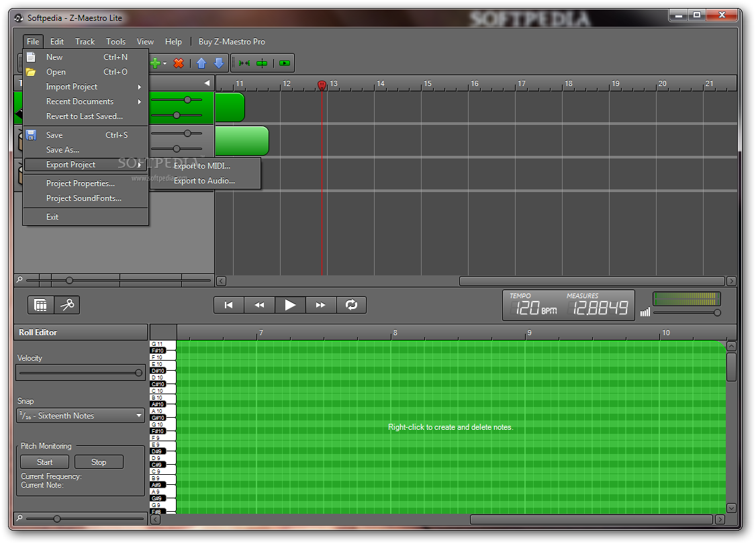The height and width of the screenshot is (544, 756).
Task: Click the New document icon in File menu
Action: pos(31,57)
